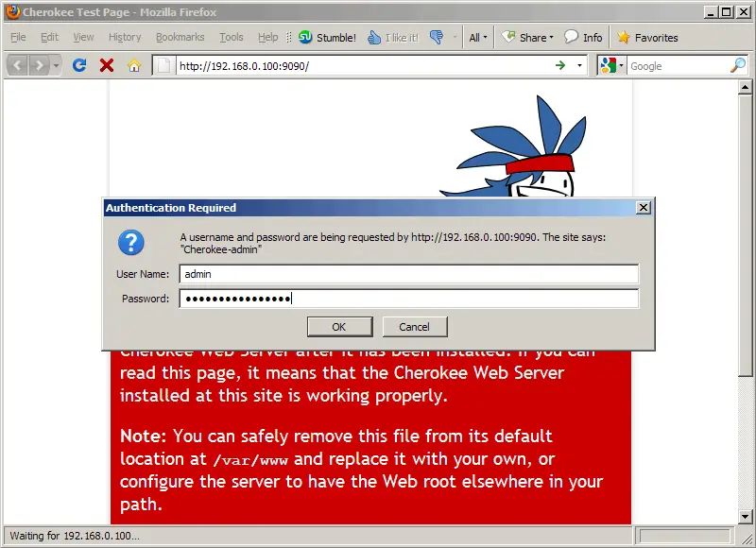Image resolution: width=756 pixels, height=548 pixels.
Task: Click the status bar 'Waiting for 192.168.0.100...' text
Action: pyautogui.click(x=75, y=536)
